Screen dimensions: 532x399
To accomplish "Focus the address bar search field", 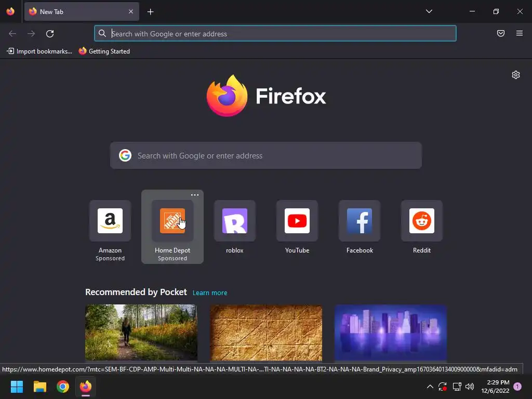I will tap(275, 34).
